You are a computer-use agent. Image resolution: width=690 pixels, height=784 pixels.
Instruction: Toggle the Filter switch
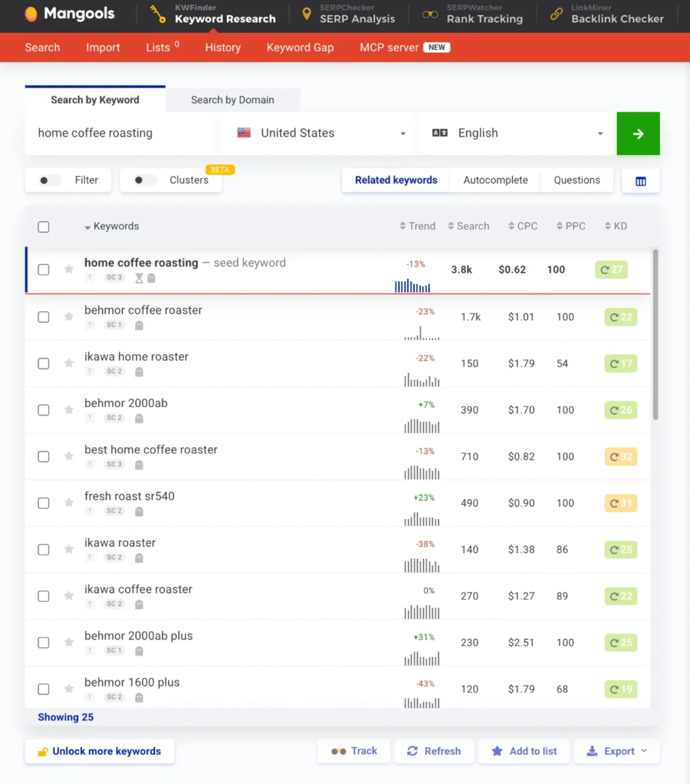[49, 180]
